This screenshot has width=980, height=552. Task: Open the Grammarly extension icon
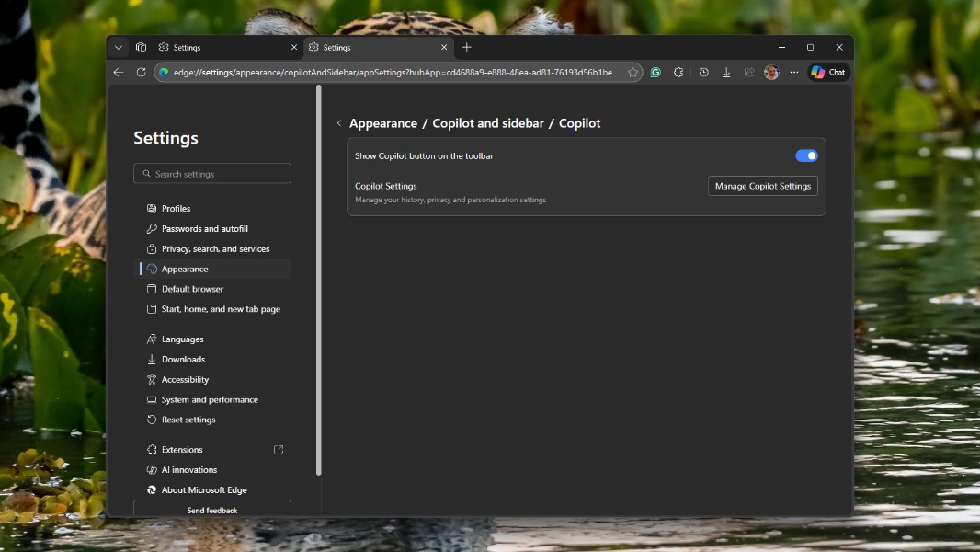coord(655,73)
